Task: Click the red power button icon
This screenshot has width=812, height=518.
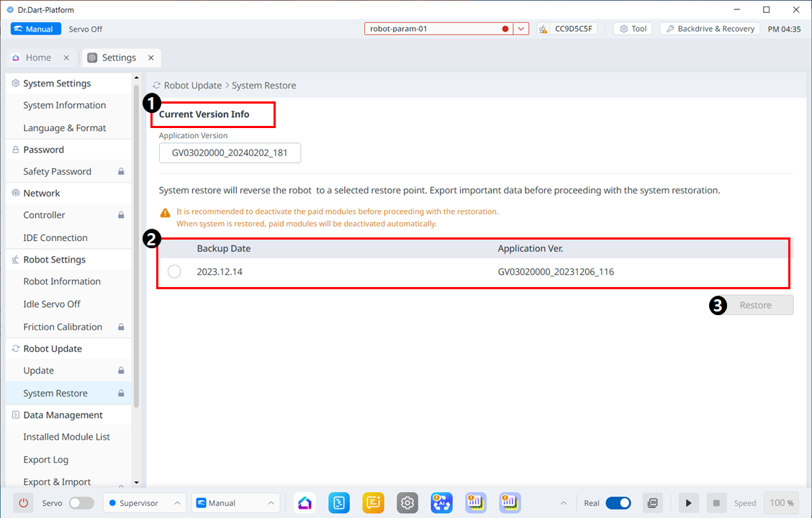Action: pyautogui.click(x=23, y=503)
